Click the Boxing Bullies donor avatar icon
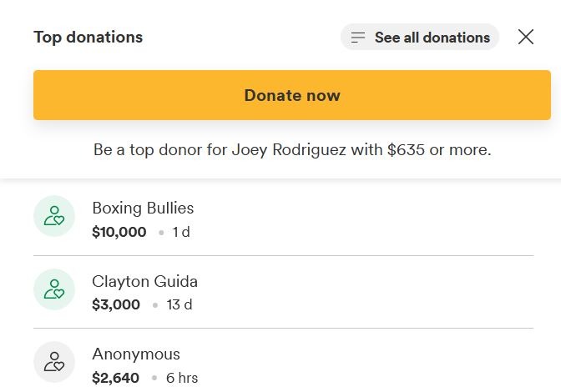Image resolution: width=561 pixels, height=392 pixels. 54,216
